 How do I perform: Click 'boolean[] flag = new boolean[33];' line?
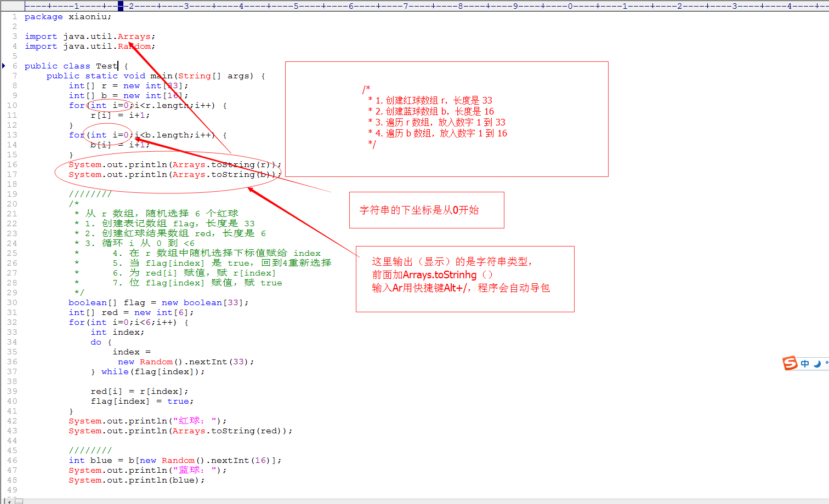(x=158, y=302)
